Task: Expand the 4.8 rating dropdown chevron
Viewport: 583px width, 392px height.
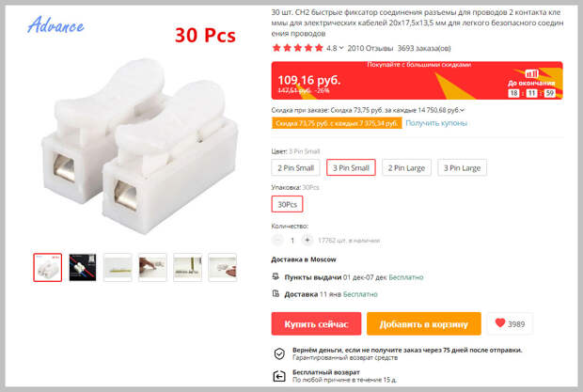Action: [x=341, y=48]
